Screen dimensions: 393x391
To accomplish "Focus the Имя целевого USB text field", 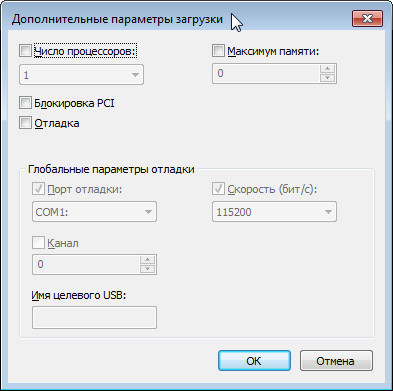I will coord(94,317).
